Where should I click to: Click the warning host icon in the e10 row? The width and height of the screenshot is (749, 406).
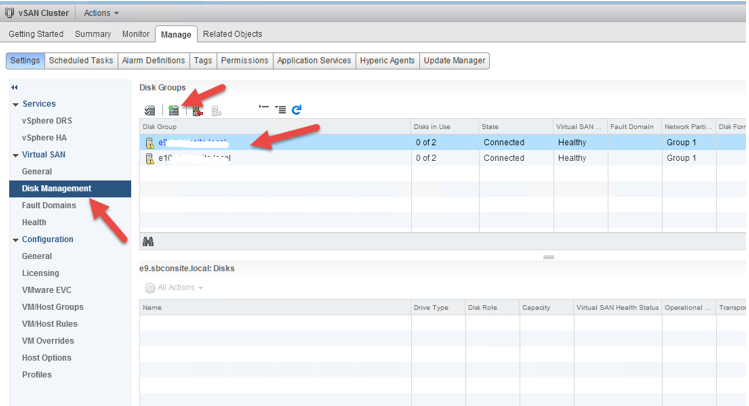(150, 158)
